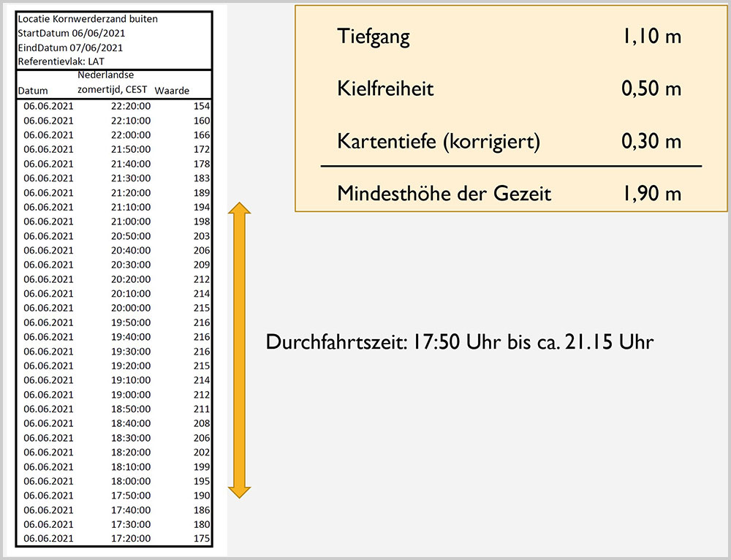
Task: Select the Kartentiefe (korrigiert) label
Action: click(x=438, y=141)
